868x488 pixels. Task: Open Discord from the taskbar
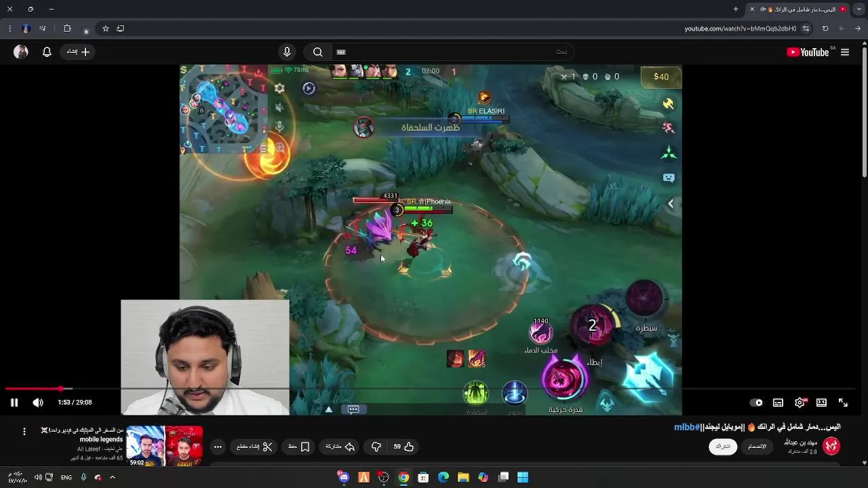tap(344, 477)
